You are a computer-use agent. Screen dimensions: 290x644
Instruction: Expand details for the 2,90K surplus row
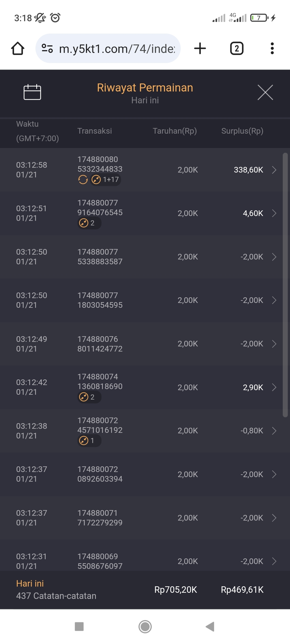274,387
